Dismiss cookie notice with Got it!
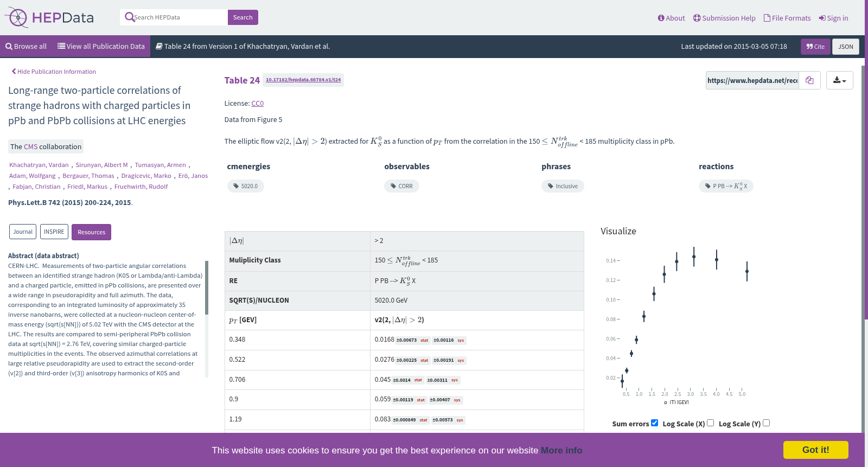 tap(815, 450)
